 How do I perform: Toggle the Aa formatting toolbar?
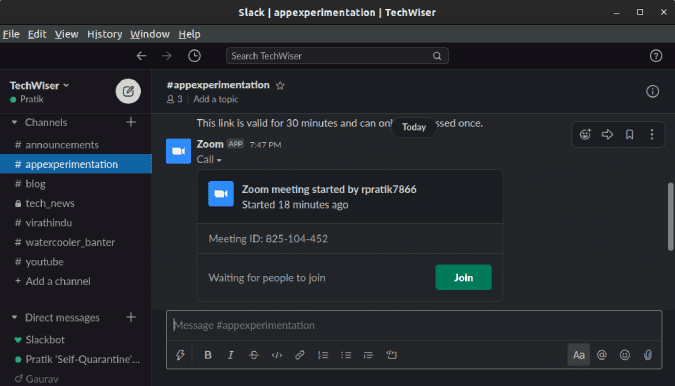pos(579,355)
